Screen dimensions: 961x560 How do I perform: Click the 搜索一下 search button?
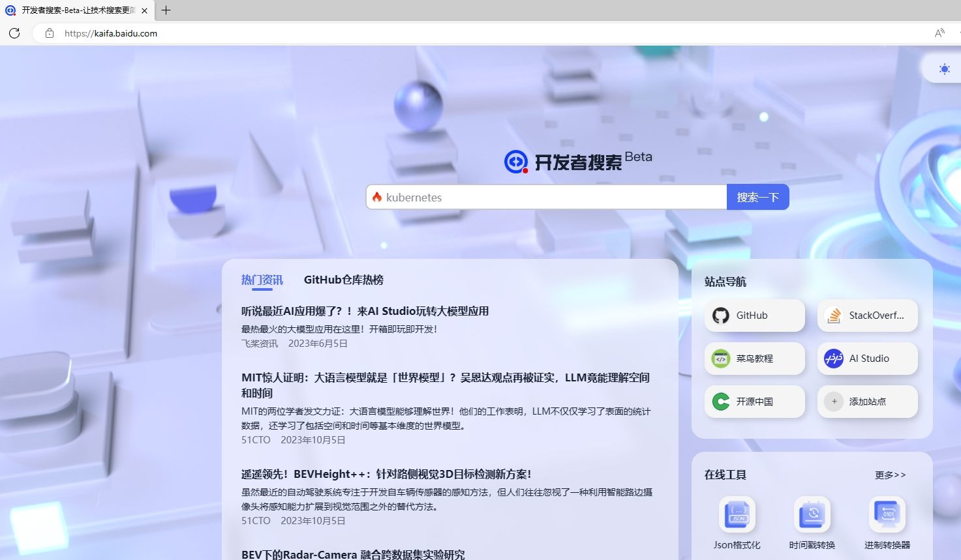tap(758, 197)
